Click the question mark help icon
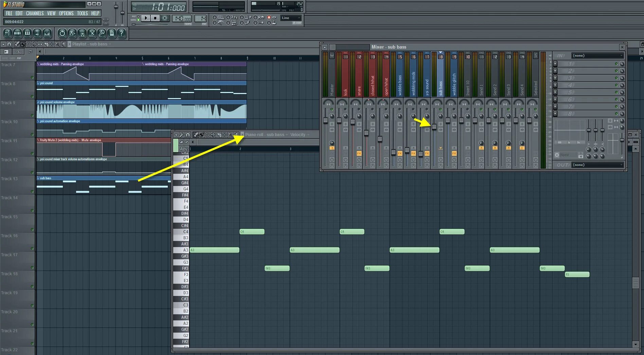Viewport: 644px width, 355px height. (121, 33)
